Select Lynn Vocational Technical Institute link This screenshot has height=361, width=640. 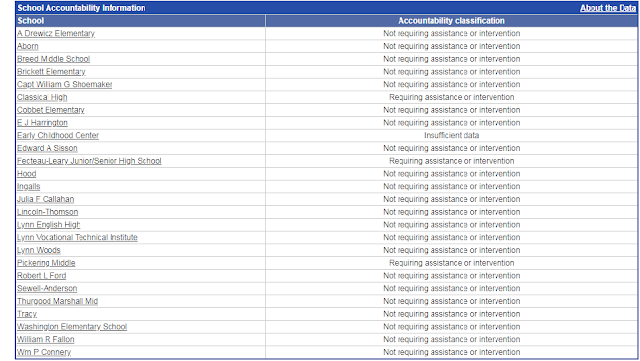78,237
